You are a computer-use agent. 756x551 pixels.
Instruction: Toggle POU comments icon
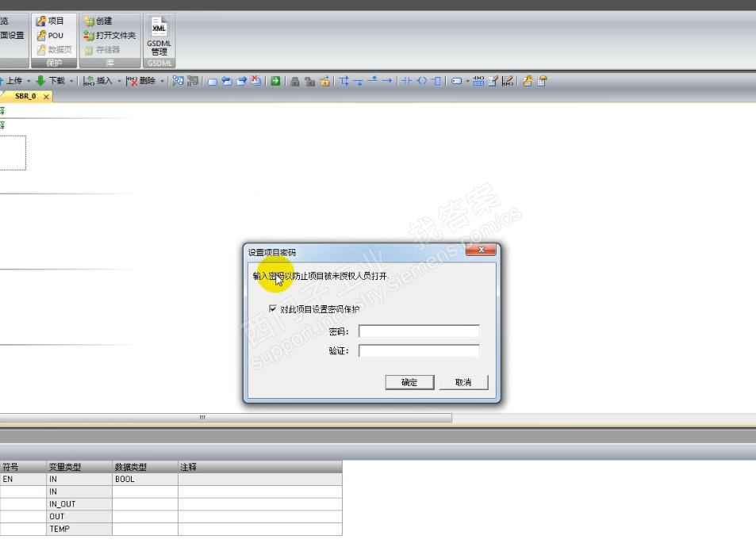click(493, 81)
